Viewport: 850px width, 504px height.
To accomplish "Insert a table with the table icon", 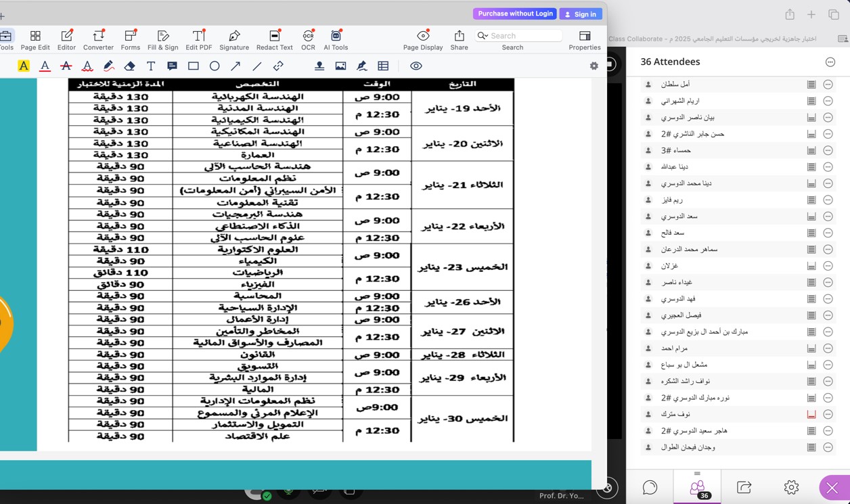I will tap(383, 66).
